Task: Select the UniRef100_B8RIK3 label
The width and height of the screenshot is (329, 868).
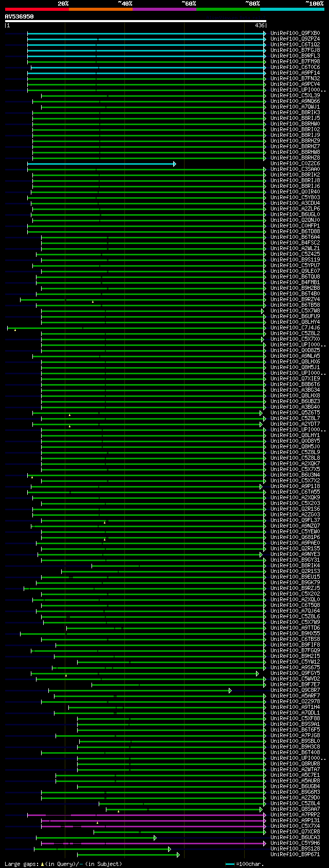Action: tap(295, 113)
